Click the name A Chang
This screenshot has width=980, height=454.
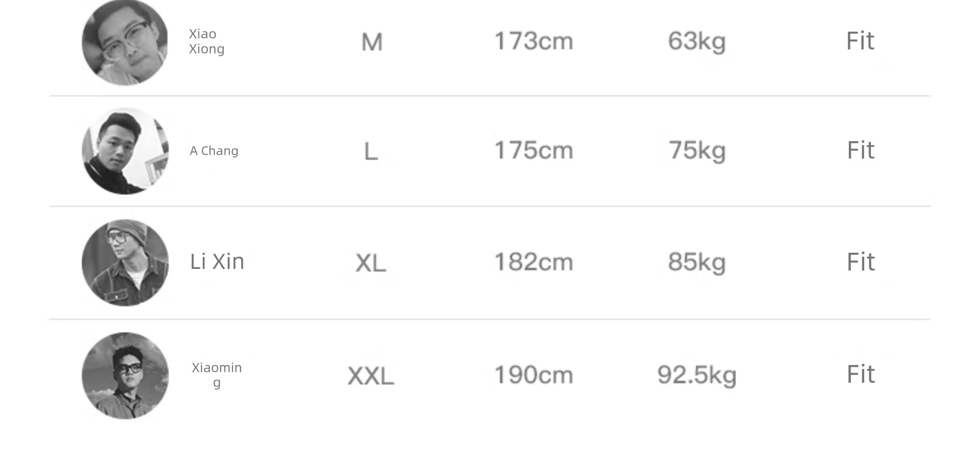(x=214, y=151)
